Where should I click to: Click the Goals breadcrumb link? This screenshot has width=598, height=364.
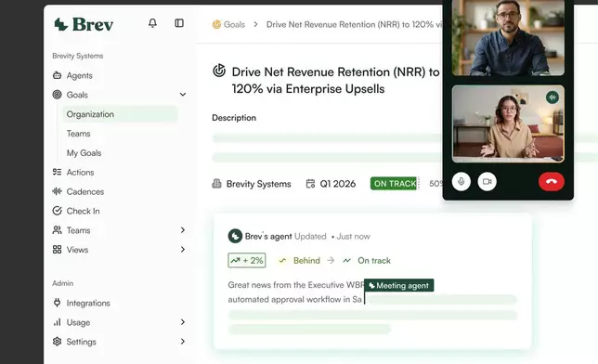[234, 24]
